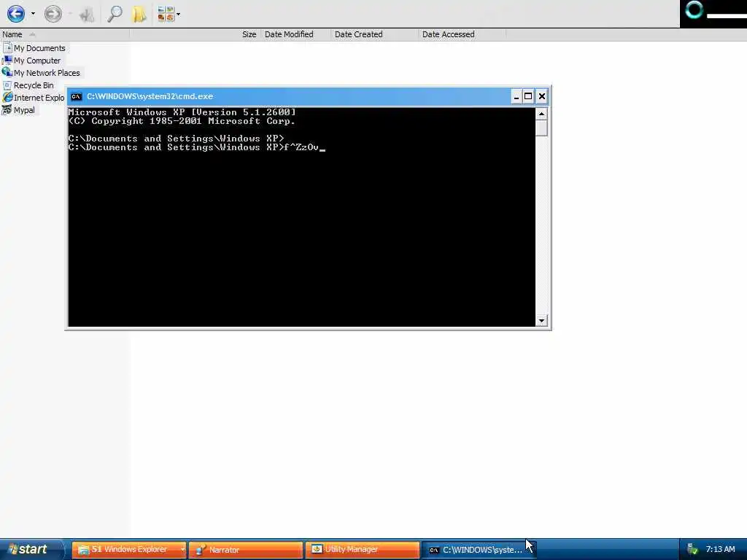The width and height of the screenshot is (747, 560).
Task: Click the blue Back arrow in Explorer toolbar
Action: (x=15, y=13)
